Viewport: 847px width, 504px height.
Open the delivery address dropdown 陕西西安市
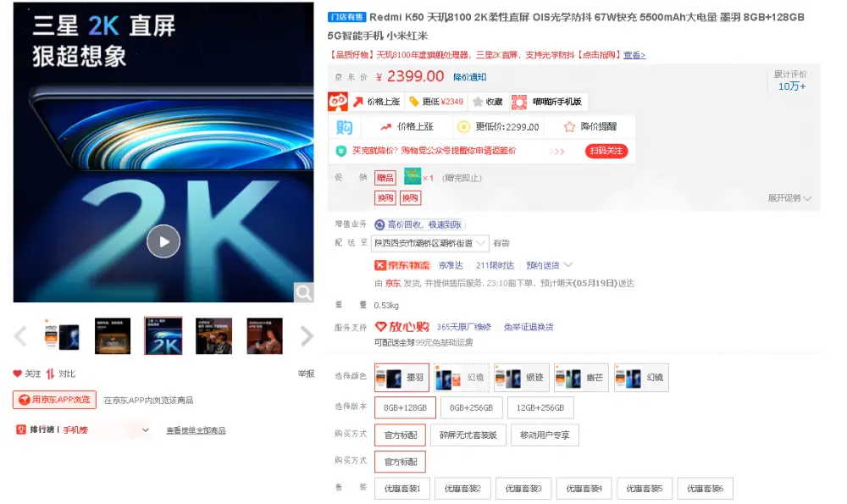coord(430,244)
